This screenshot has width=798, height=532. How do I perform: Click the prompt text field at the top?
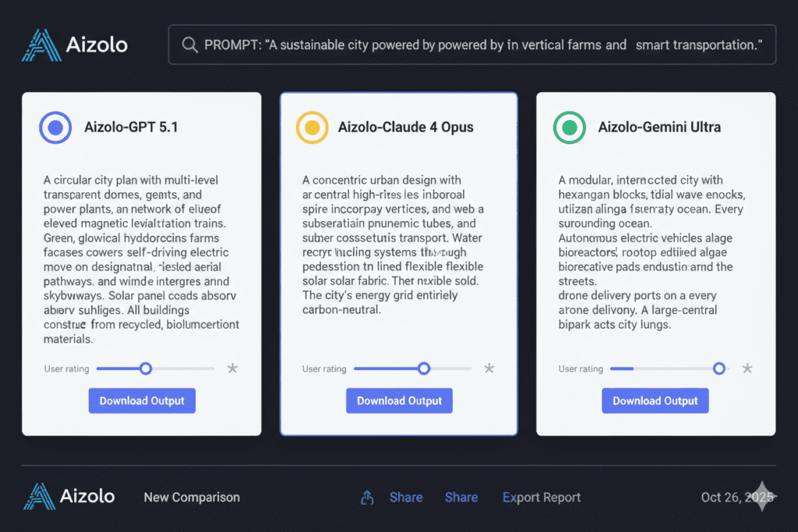(x=471, y=44)
